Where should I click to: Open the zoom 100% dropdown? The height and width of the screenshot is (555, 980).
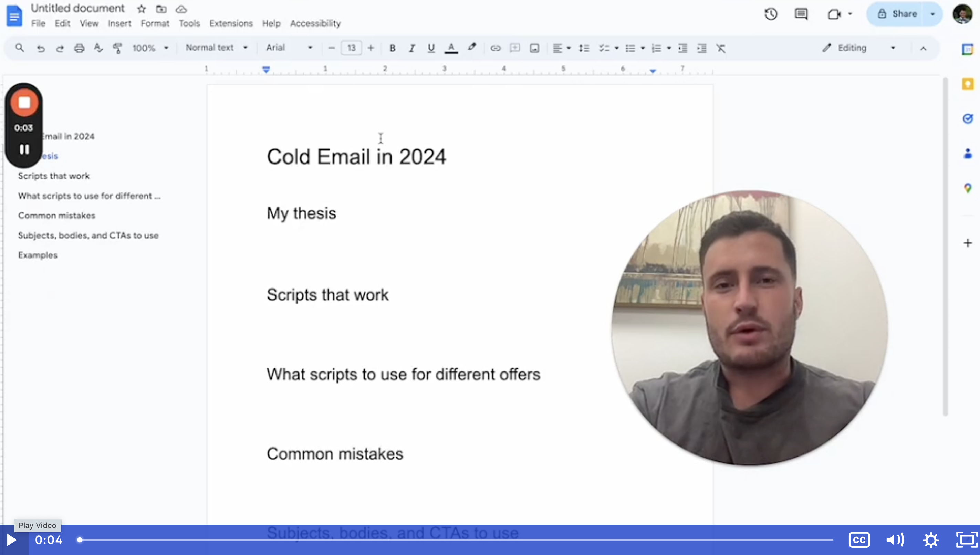pyautogui.click(x=150, y=48)
